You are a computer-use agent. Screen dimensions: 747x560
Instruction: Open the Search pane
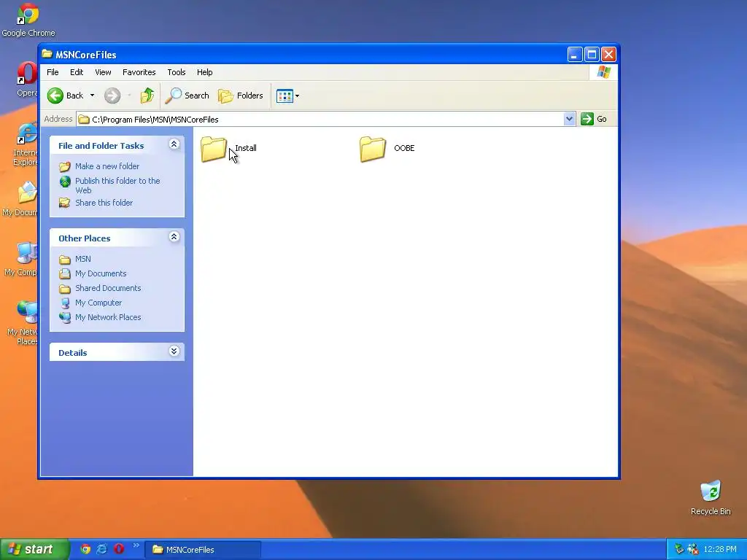pos(187,96)
